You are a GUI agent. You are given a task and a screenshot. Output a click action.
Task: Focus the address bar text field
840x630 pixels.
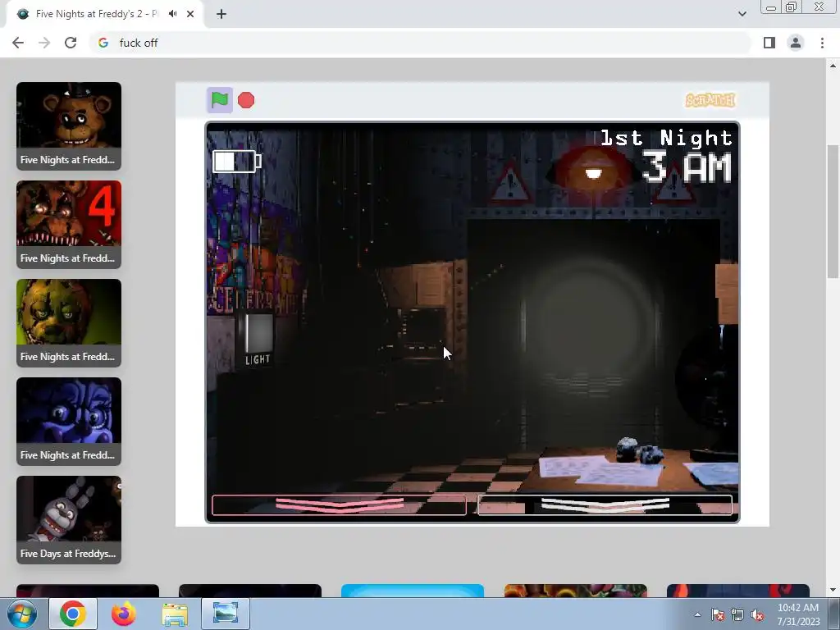click(x=420, y=43)
